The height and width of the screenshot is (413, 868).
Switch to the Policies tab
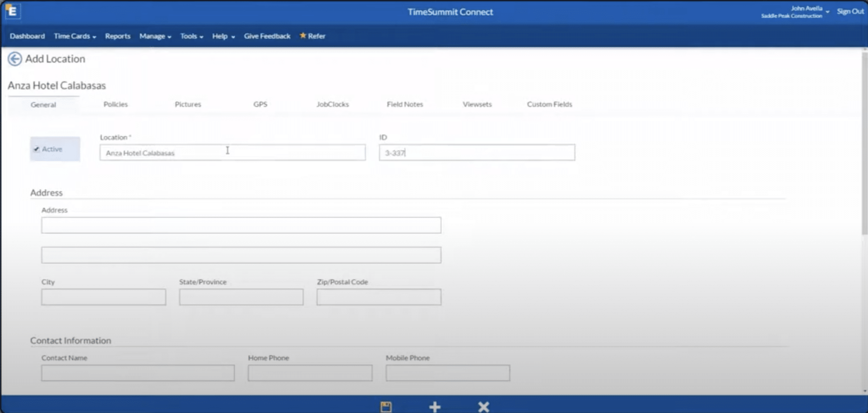(115, 104)
